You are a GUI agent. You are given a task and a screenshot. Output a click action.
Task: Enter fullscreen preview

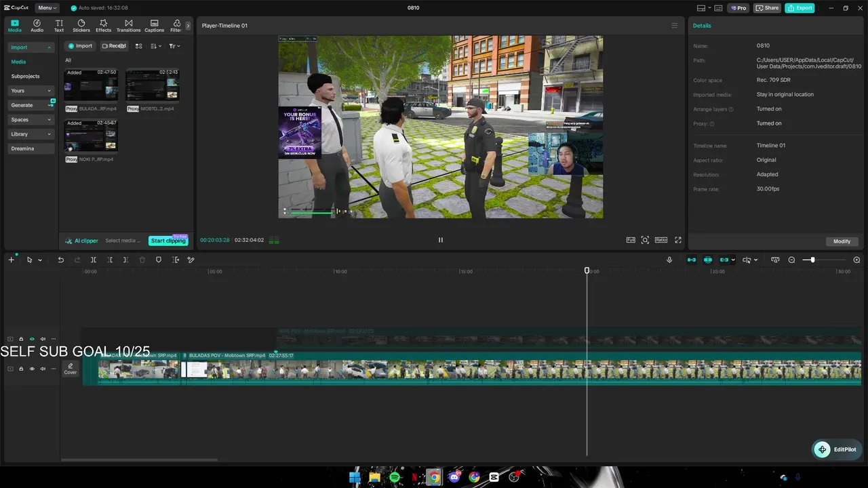(677, 240)
